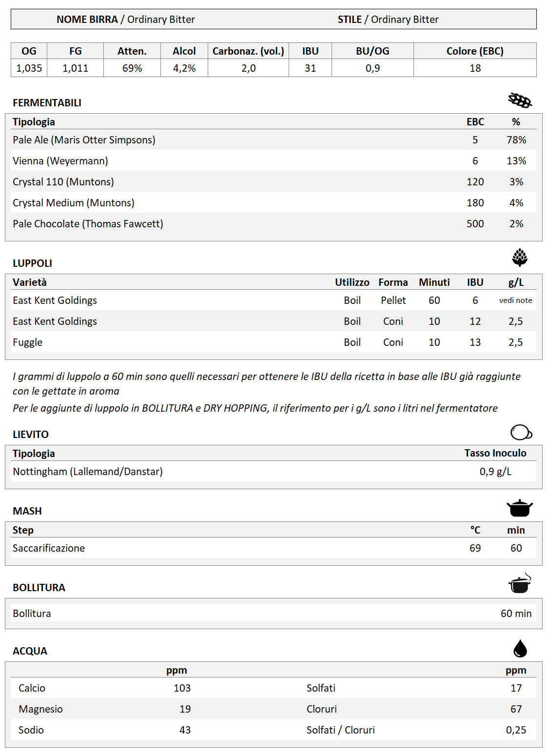This screenshot has height=756, width=549.
Task: Click the Colore (EBC) column header
Action: 475,51
